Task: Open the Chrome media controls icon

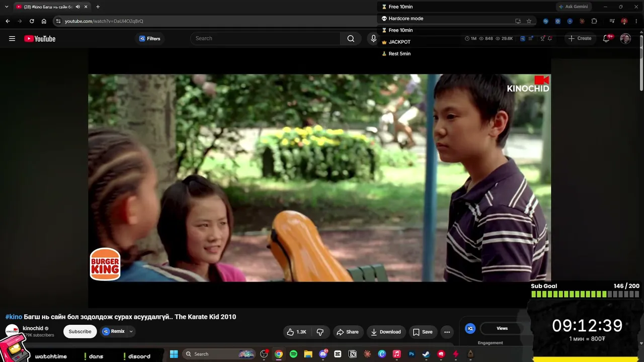Action: tap(612, 21)
